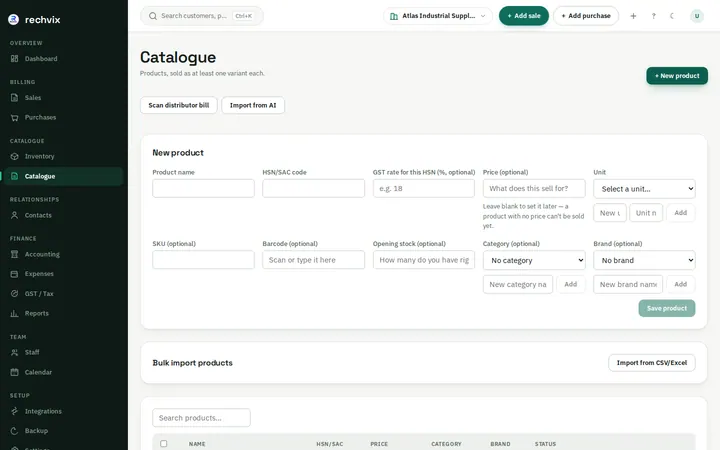Click the Catalogue sidebar icon

pyautogui.click(x=15, y=176)
